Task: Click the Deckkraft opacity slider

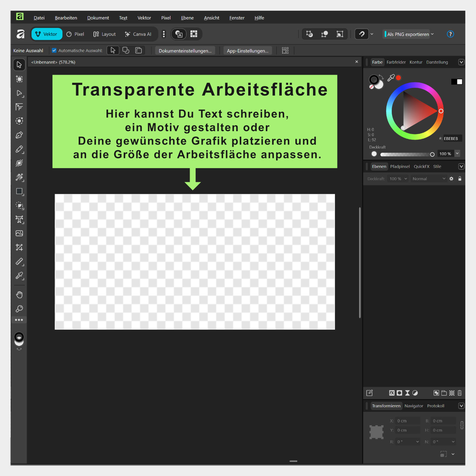Action: 405,154
